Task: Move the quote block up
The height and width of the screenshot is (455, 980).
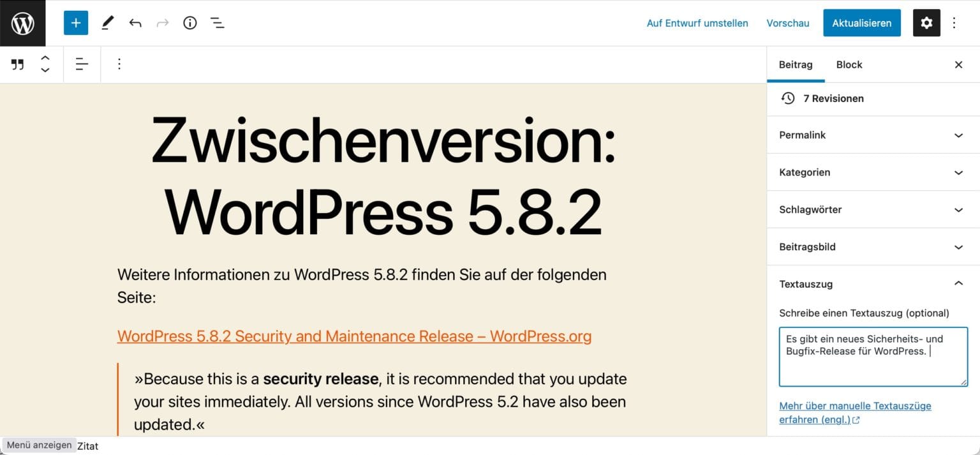Action: click(45, 57)
